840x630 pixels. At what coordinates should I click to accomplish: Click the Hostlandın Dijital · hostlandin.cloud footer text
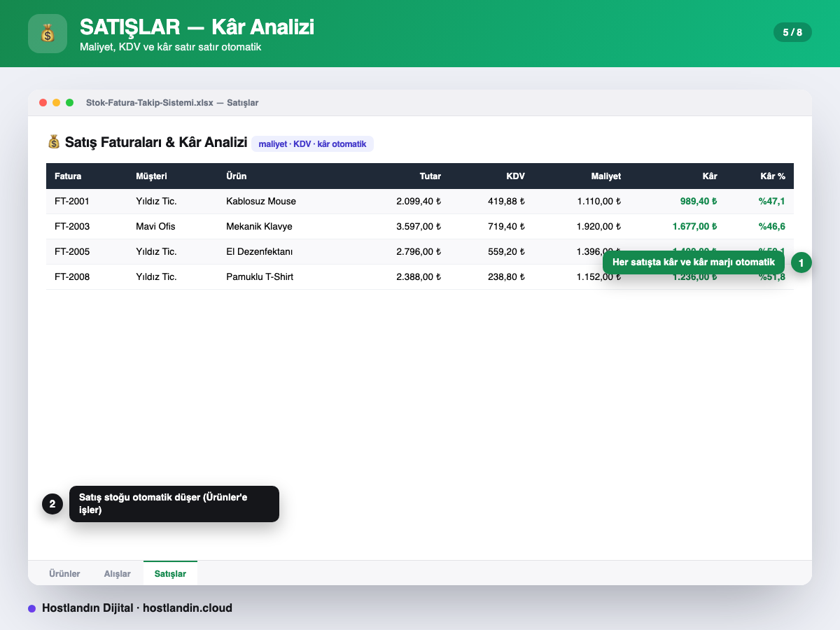[x=137, y=608]
